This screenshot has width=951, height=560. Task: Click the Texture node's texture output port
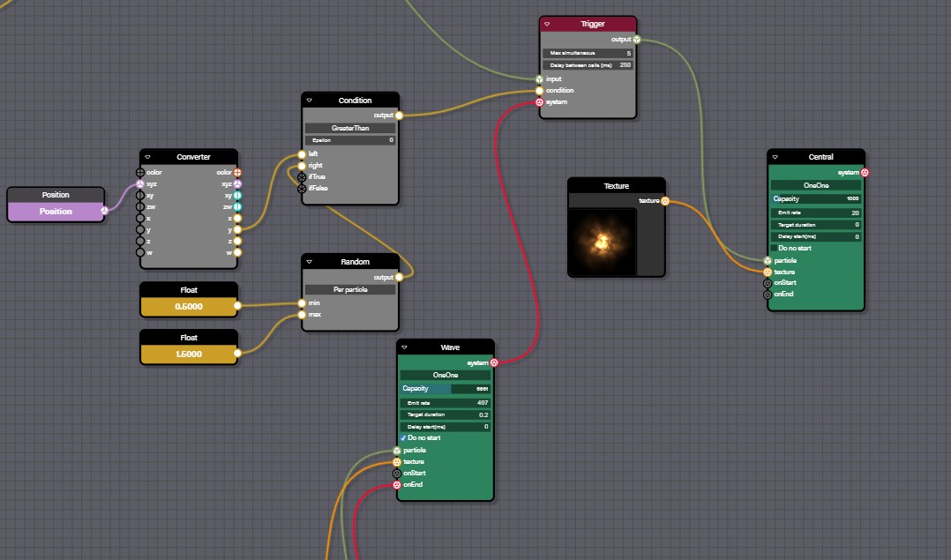tap(665, 201)
